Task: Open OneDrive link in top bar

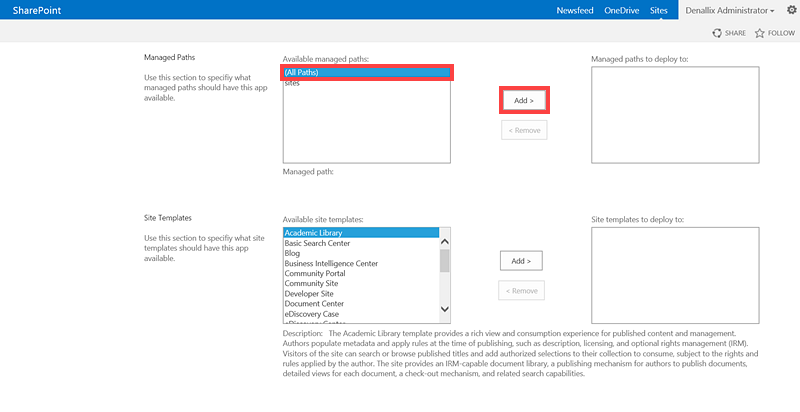Action: [x=621, y=10]
